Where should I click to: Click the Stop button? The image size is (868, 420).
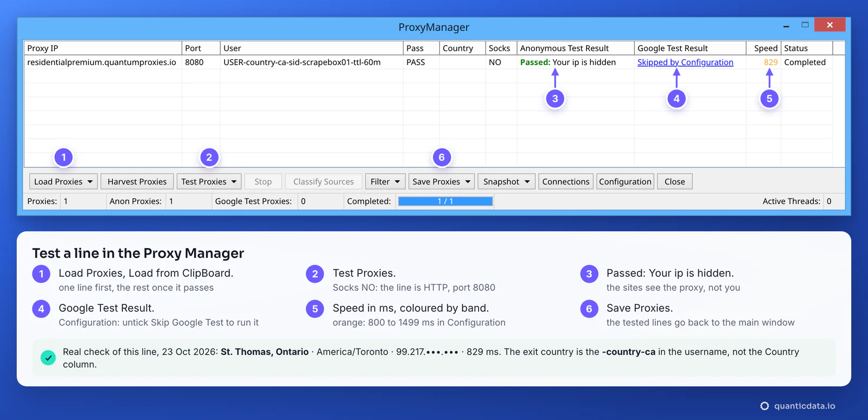tap(263, 182)
